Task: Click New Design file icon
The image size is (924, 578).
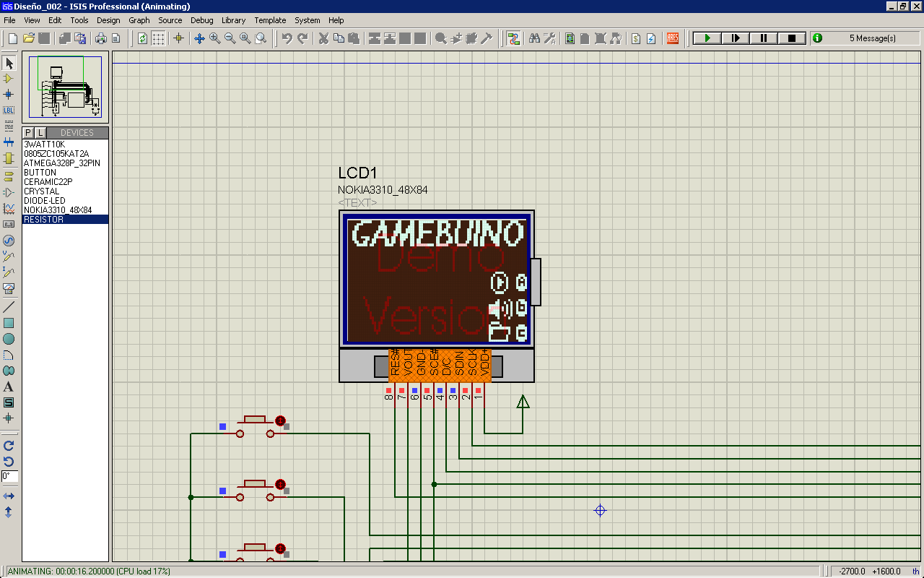Action: click(x=13, y=38)
